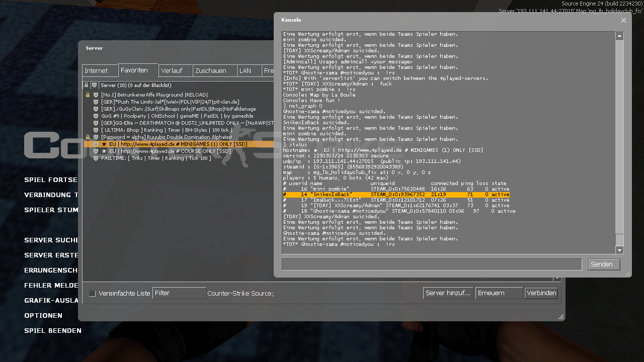Image resolution: width=644 pixels, height=362 pixels.
Task: Click Senden in the Konsole window
Action: point(604,264)
